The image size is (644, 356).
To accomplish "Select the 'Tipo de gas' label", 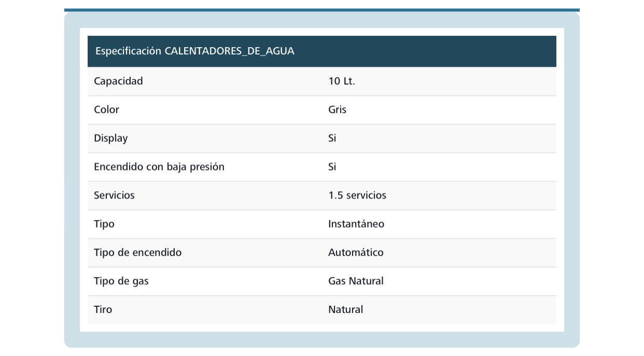I will tap(121, 281).
